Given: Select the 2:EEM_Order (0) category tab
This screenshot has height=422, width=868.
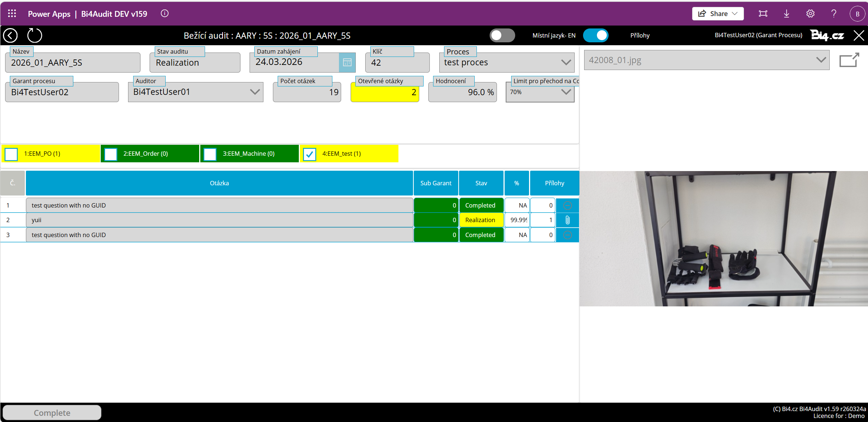Looking at the screenshot, I should [x=146, y=154].
